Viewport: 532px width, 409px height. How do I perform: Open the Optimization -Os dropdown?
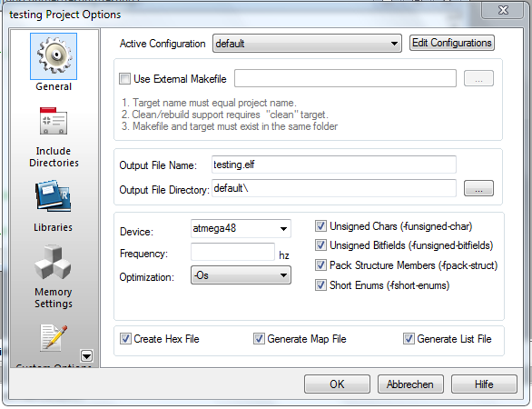click(241, 275)
